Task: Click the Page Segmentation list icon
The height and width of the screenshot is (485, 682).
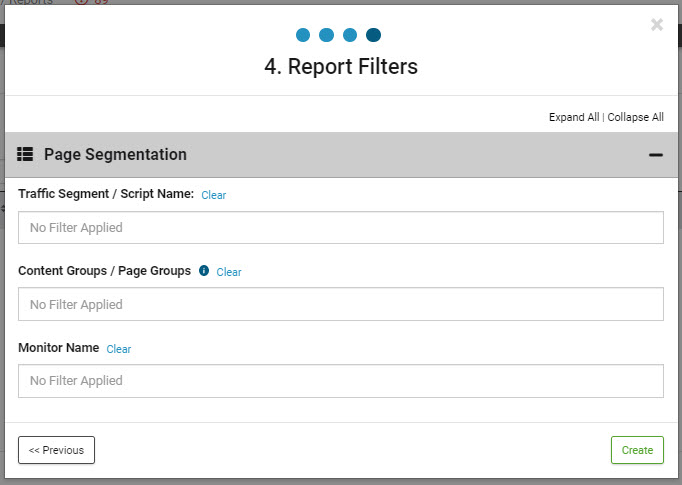Action: coord(26,155)
